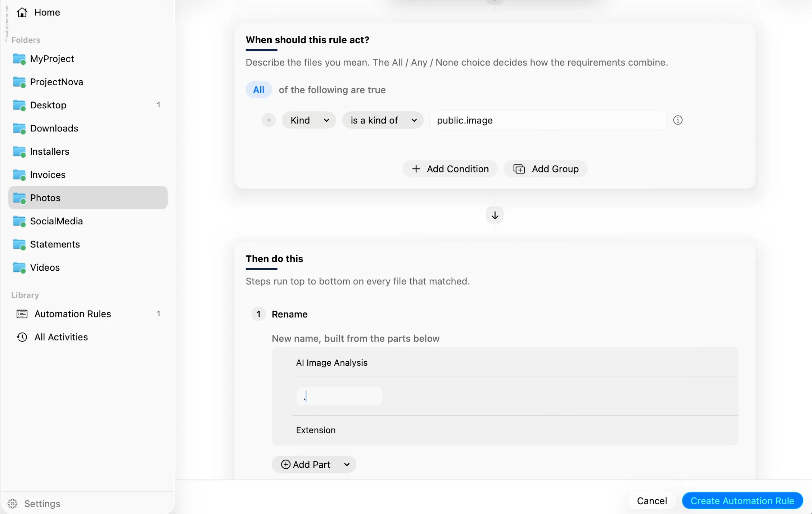Expand the Add Part chevron menu

[x=347, y=464]
